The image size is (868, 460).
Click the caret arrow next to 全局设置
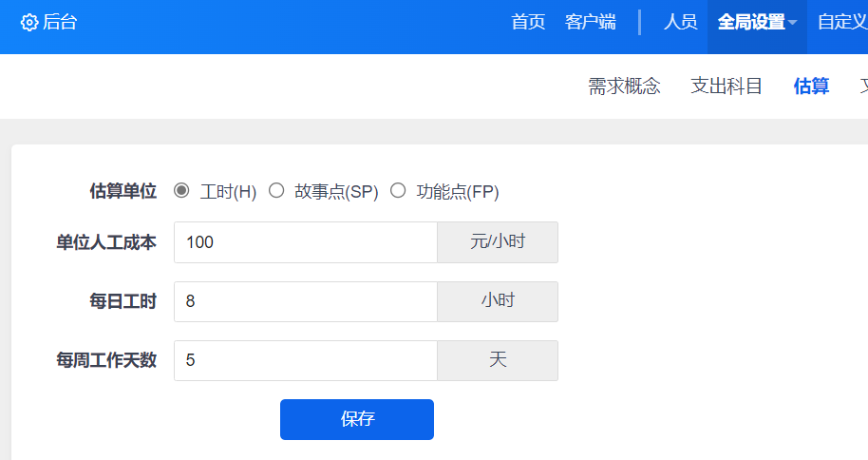pyautogui.click(x=792, y=23)
